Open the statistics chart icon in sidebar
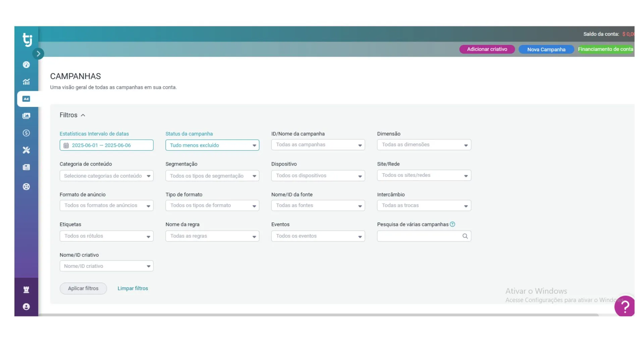Viewport: 644px width, 362px height. tap(26, 82)
